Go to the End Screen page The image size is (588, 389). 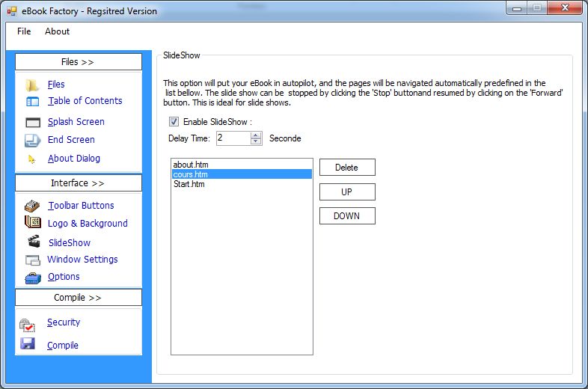point(71,140)
